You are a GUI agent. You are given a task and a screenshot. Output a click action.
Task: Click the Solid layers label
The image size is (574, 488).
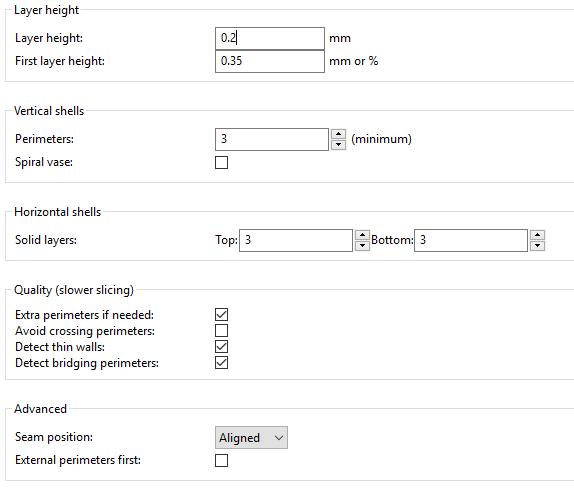46,240
